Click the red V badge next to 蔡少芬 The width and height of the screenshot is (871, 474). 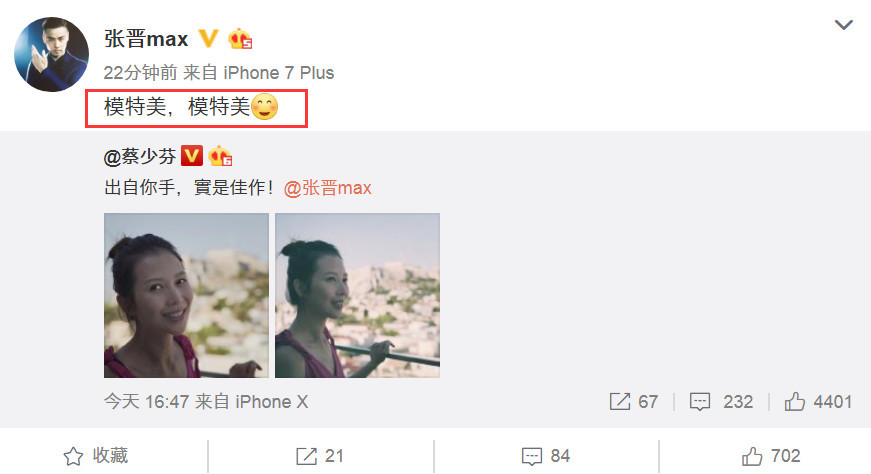point(192,156)
